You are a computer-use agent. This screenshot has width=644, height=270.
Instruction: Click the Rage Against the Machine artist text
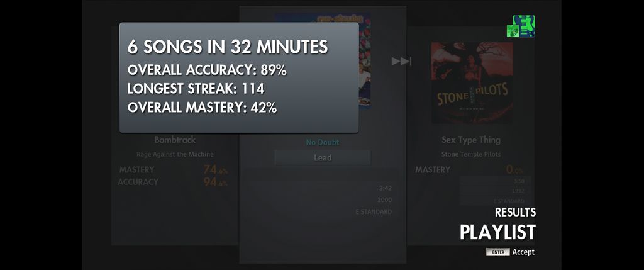175,155
